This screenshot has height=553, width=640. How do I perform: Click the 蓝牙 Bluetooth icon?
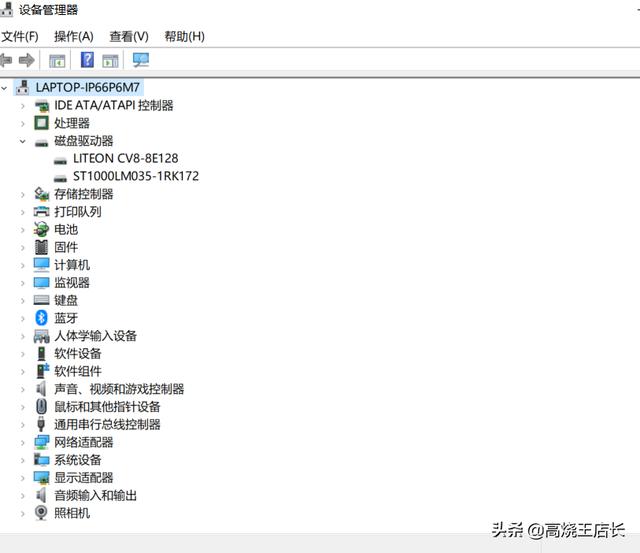pos(41,318)
